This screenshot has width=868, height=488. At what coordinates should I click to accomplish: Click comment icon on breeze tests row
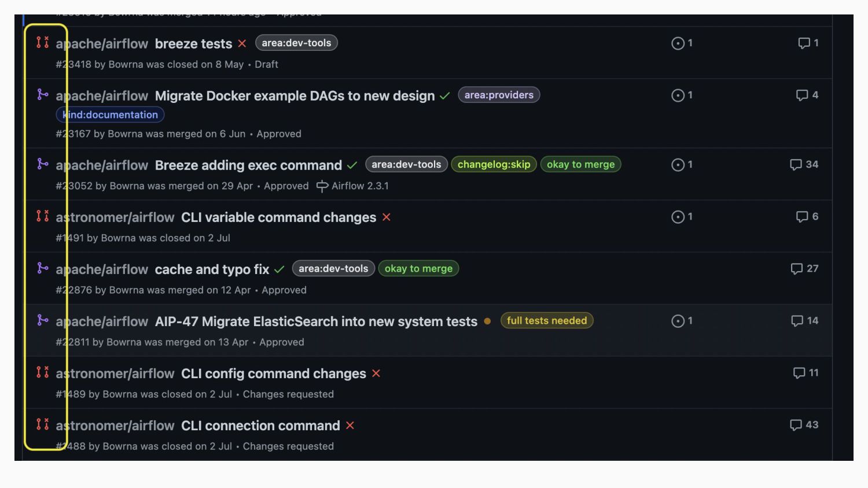point(804,43)
